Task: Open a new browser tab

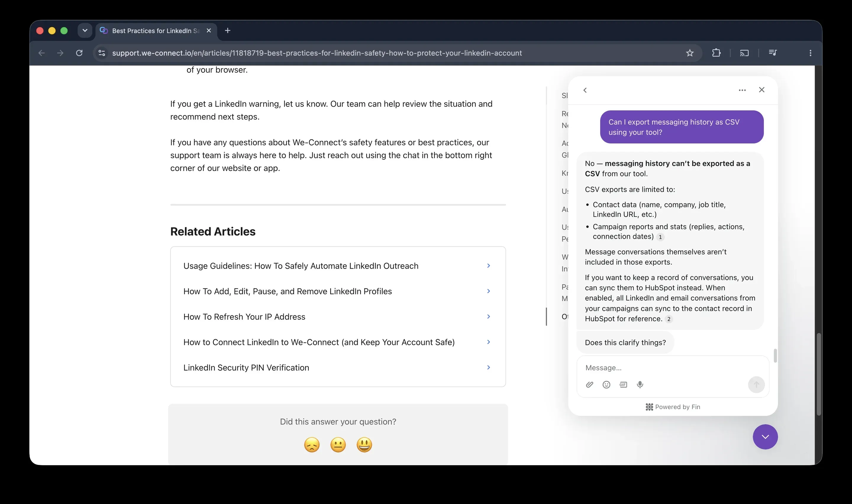Action: tap(227, 30)
